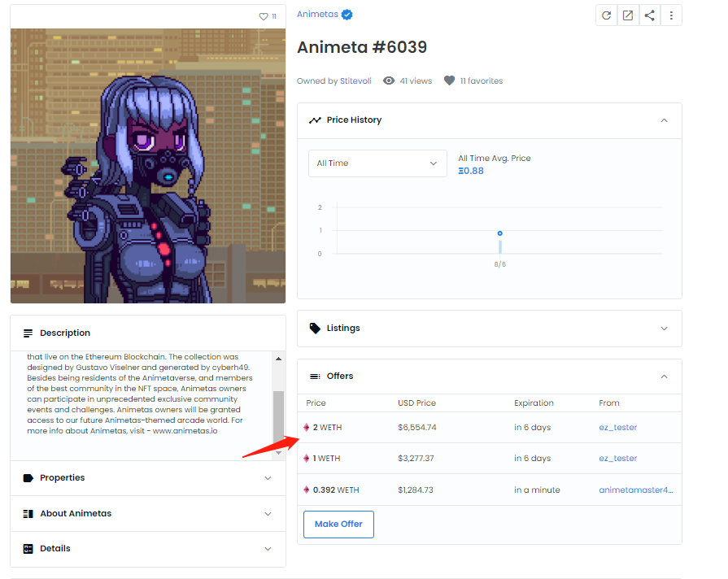The image size is (728, 579).
Task: Open the item in a new window icon
Action: coord(628,15)
